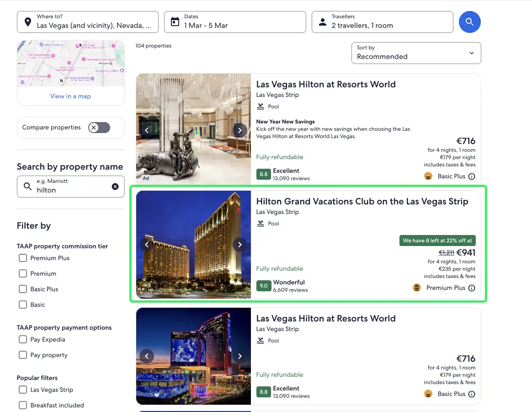Toggle the Compare properties switch
The width and height of the screenshot is (532, 412).
coord(99,128)
